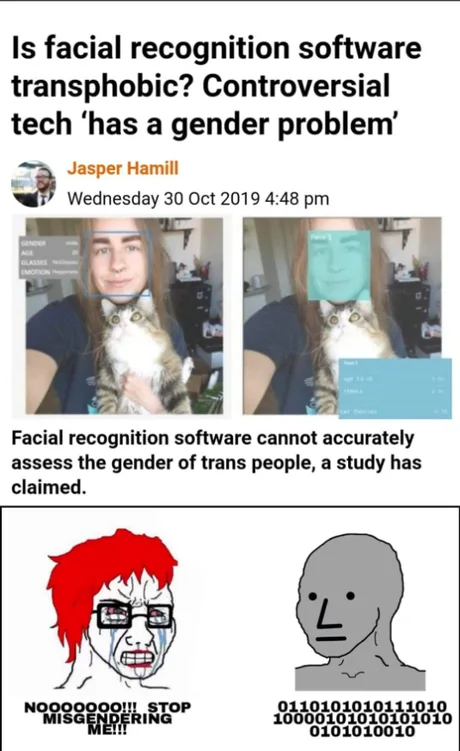Click the teal face overlay square
This screenshot has height=751, width=460.
pos(339,265)
